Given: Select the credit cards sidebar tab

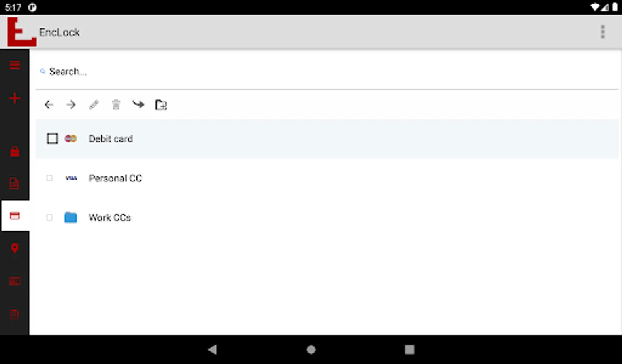Looking at the screenshot, I should tap(15, 216).
